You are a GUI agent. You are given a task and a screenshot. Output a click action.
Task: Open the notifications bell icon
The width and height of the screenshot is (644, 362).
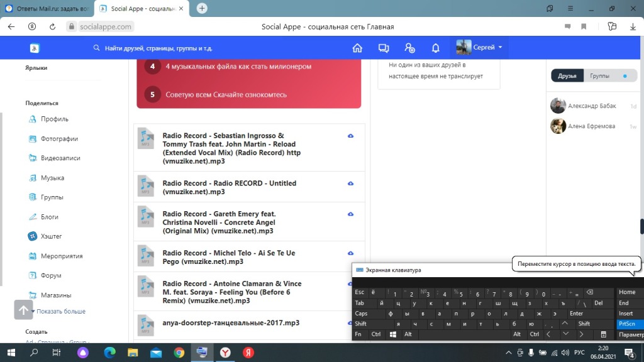pos(435,48)
